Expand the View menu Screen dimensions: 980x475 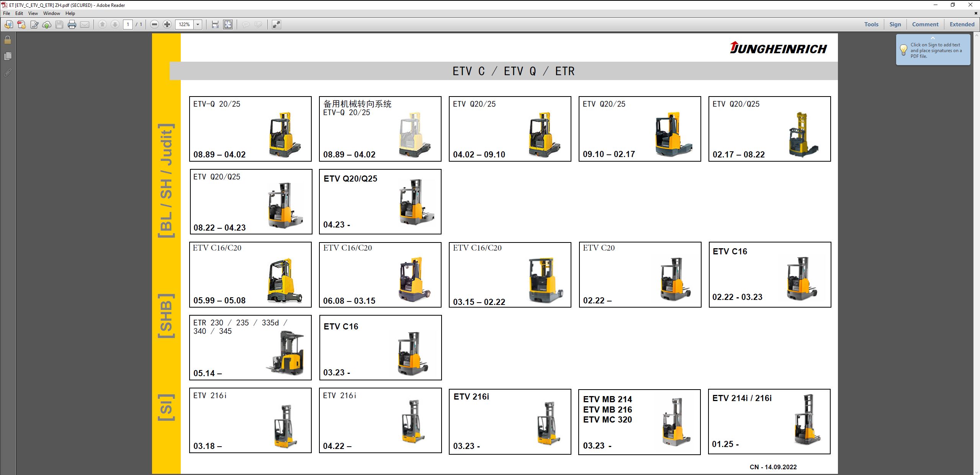(33, 13)
